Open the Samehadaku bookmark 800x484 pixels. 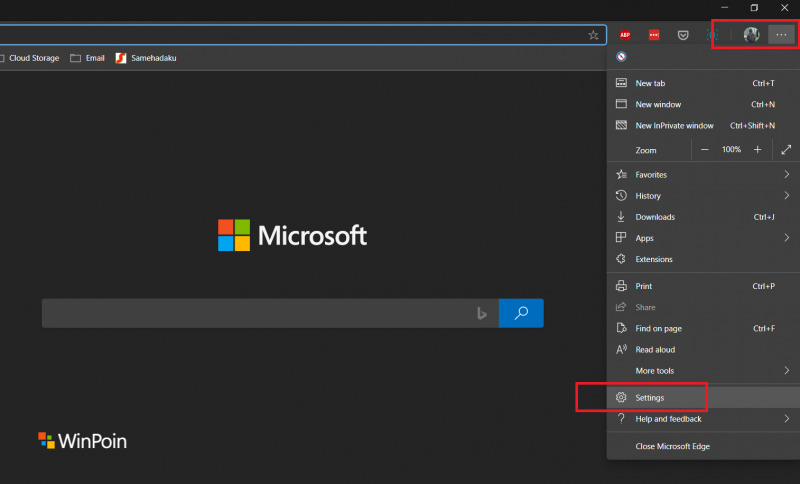click(146, 58)
